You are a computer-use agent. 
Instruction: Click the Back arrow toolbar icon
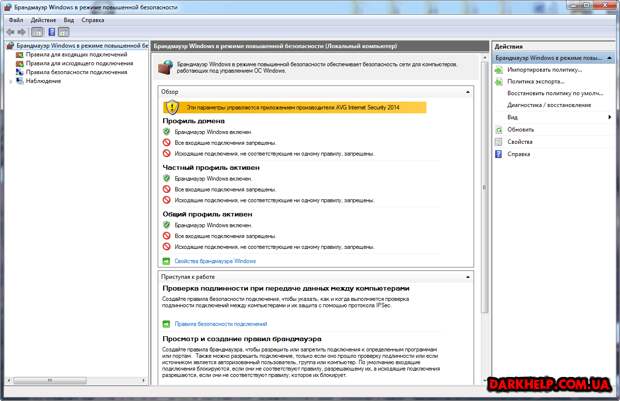tap(11, 32)
